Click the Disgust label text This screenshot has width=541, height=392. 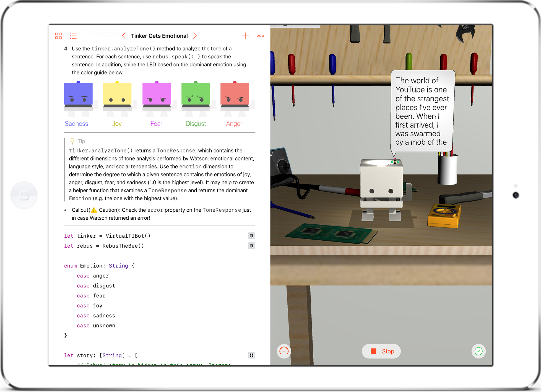(196, 124)
